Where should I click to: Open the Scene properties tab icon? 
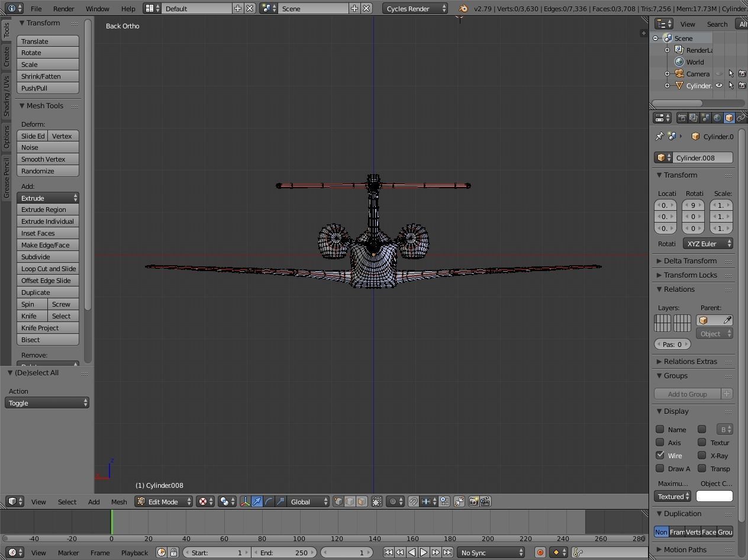pyautogui.click(x=705, y=118)
